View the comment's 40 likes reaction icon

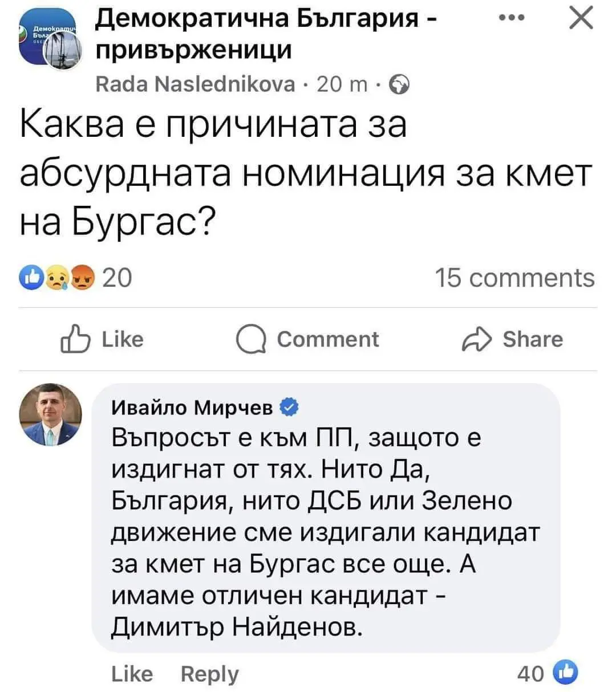coord(565,674)
